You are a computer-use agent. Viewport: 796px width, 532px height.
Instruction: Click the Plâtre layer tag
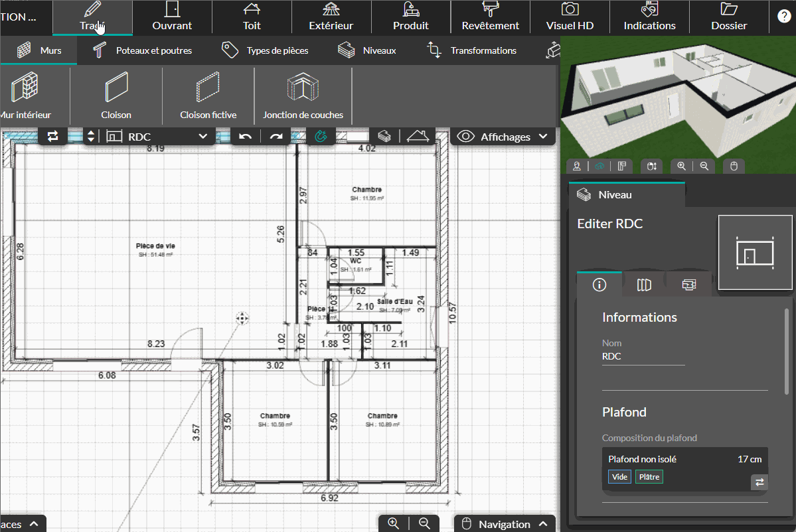tap(649, 477)
